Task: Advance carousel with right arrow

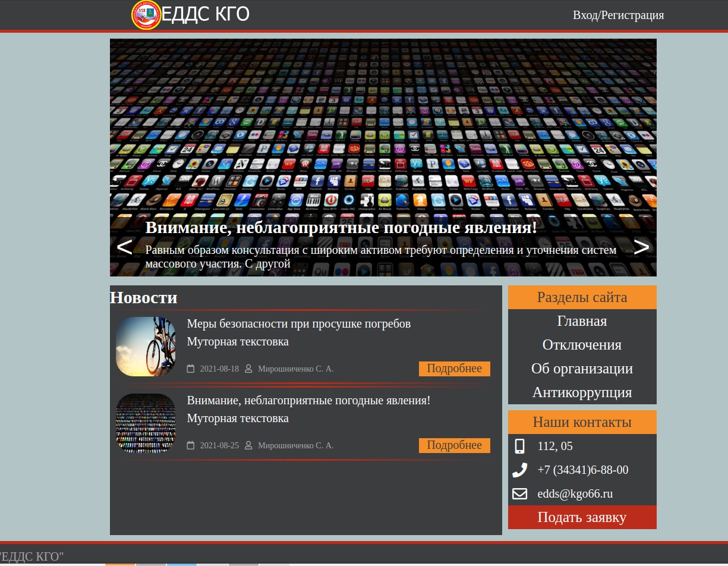Action: (641, 247)
